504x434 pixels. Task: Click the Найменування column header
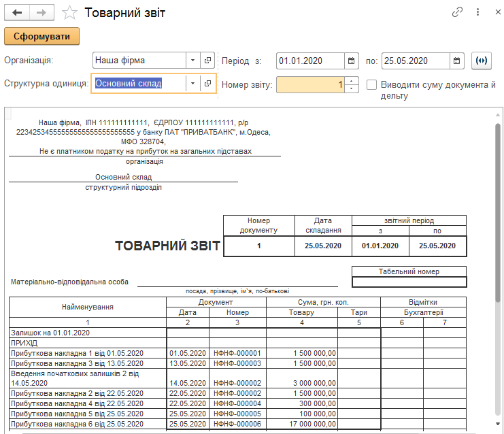pos(88,307)
